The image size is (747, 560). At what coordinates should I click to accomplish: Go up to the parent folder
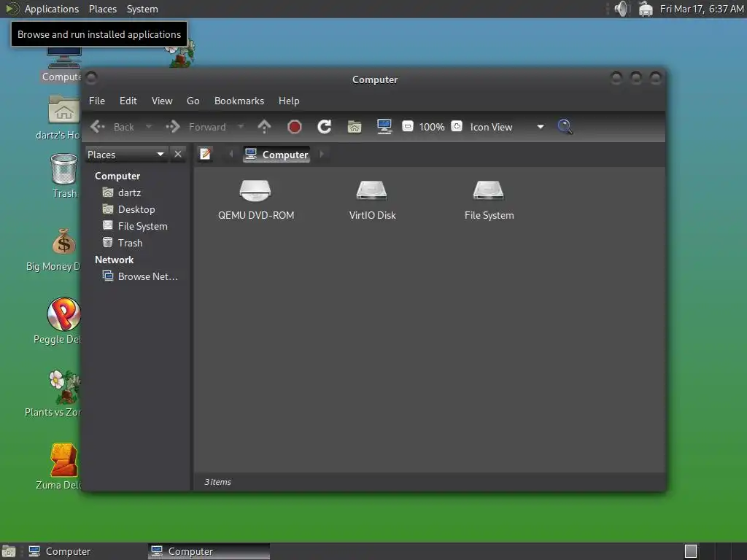click(264, 127)
